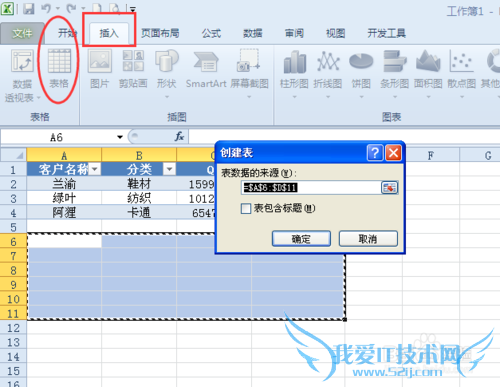Switch to the 视图 View tab
The image size is (500, 387).
click(336, 33)
